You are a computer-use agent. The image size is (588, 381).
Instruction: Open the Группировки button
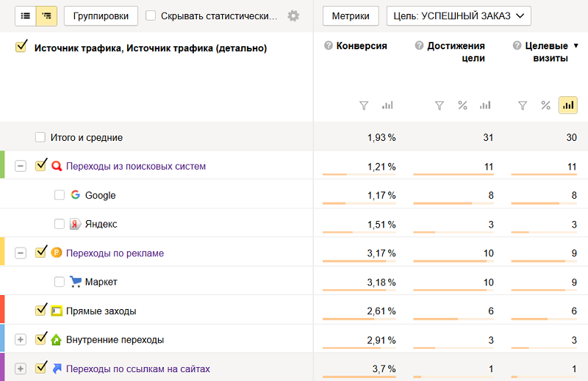point(101,15)
